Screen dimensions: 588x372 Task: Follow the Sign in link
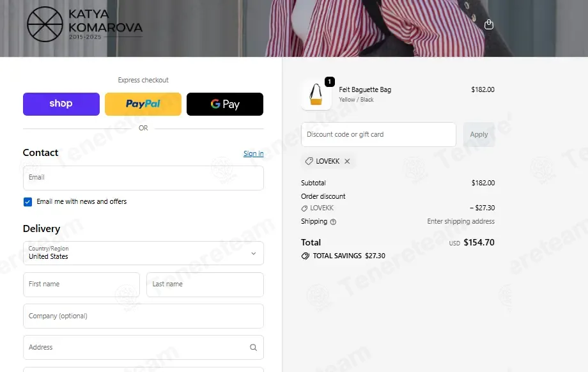(x=254, y=153)
